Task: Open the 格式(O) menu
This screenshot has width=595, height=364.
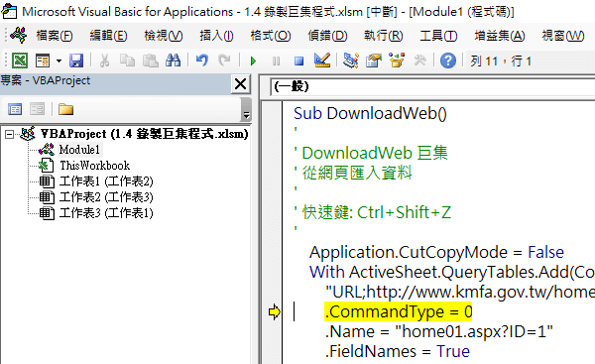Action: [271, 36]
